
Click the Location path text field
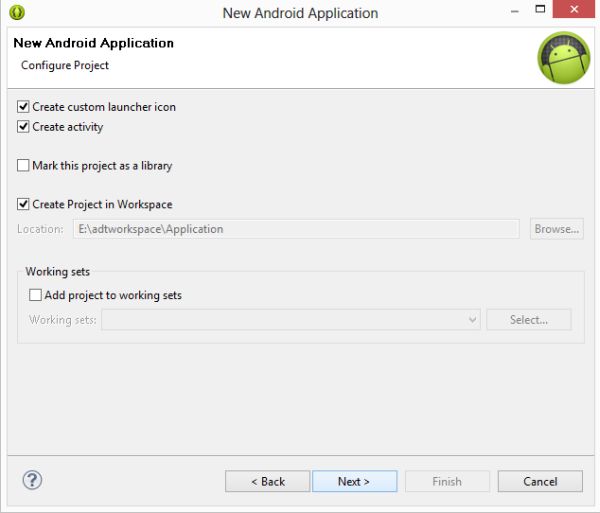coord(296,229)
